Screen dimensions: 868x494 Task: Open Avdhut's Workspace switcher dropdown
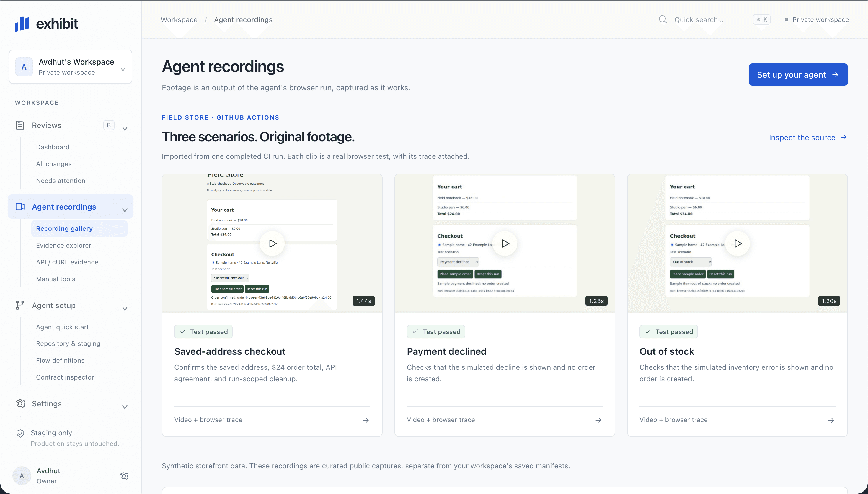coord(71,67)
